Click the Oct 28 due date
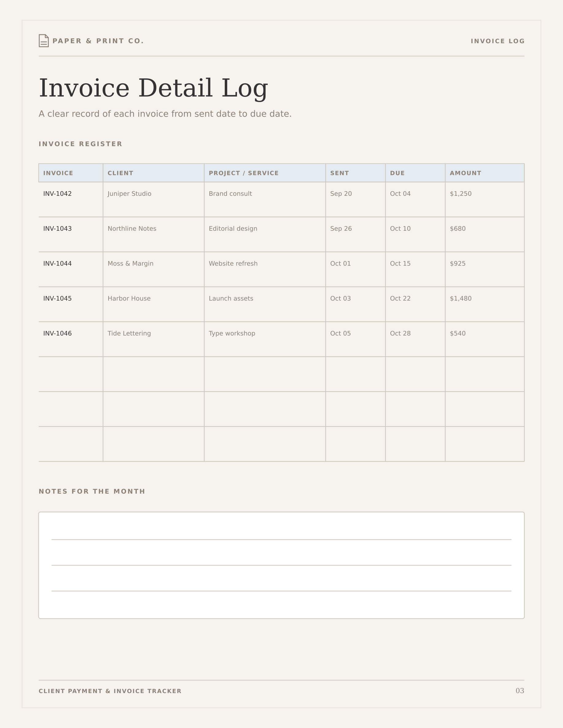 [400, 333]
